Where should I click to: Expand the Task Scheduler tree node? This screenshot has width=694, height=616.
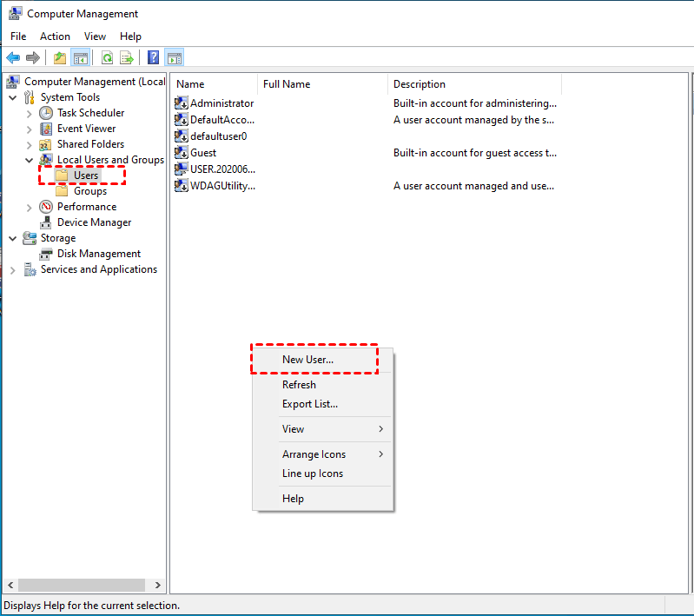click(x=30, y=113)
